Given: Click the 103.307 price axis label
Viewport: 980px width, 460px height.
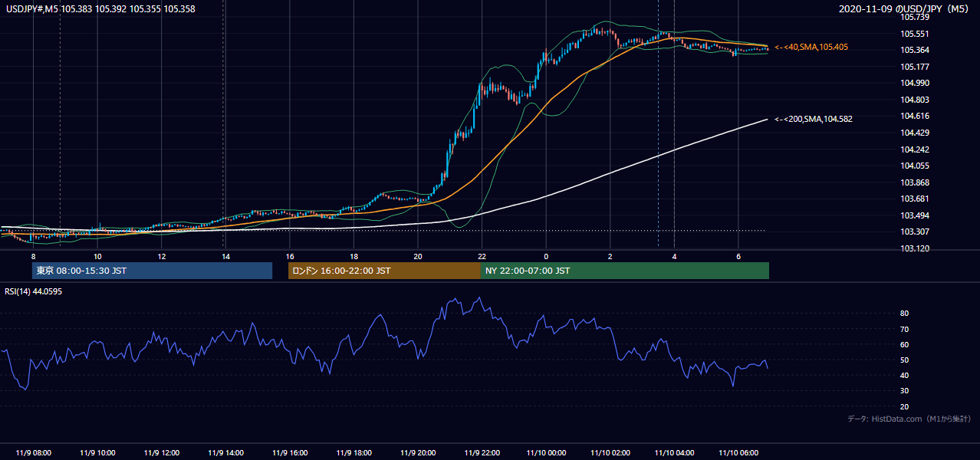Looking at the screenshot, I should coord(915,232).
